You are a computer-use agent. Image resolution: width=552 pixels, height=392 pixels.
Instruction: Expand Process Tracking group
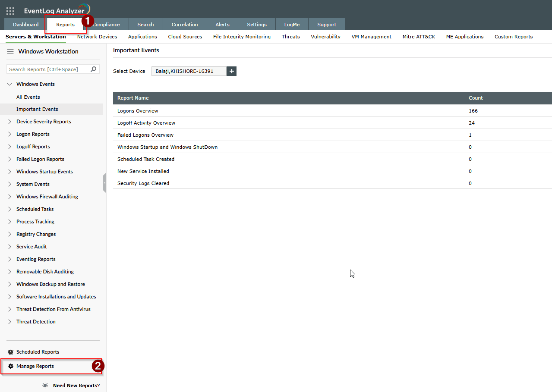pyautogui.click(x=9, y=222)
